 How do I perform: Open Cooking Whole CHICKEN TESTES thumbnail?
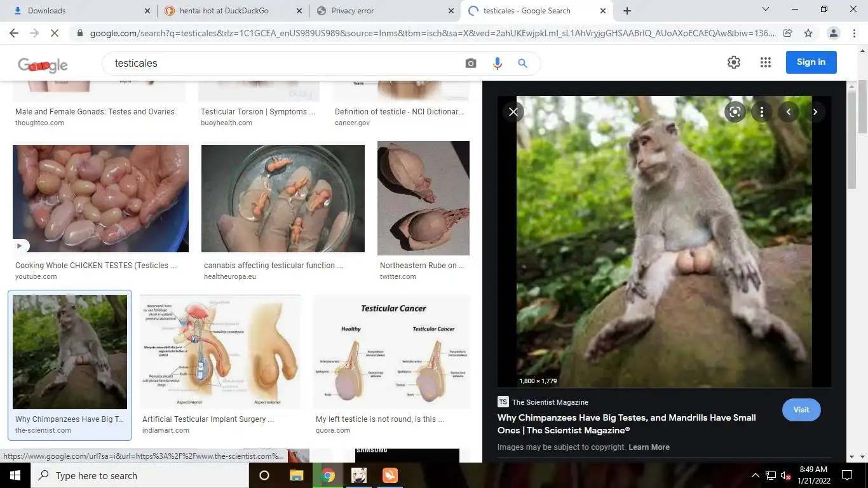click(100, 198)
